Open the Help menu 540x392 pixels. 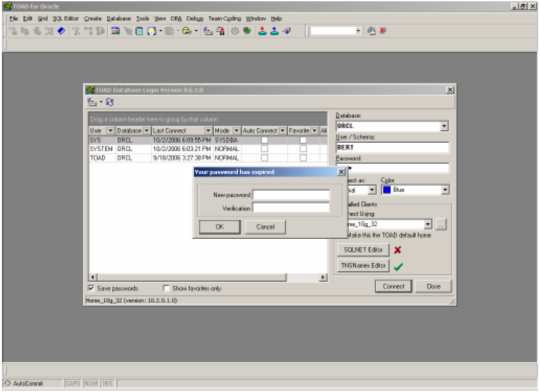click(x=276, y=19)
